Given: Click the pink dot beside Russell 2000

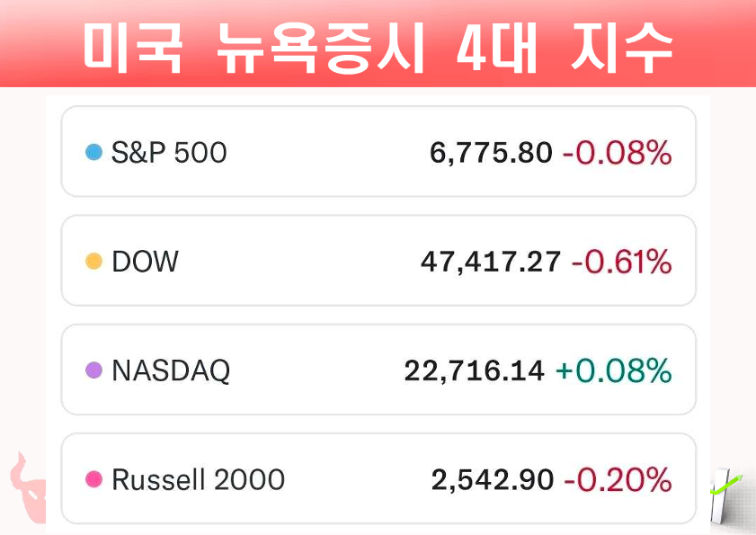Looking at the screenshot, I should click(x=93, y=479).
